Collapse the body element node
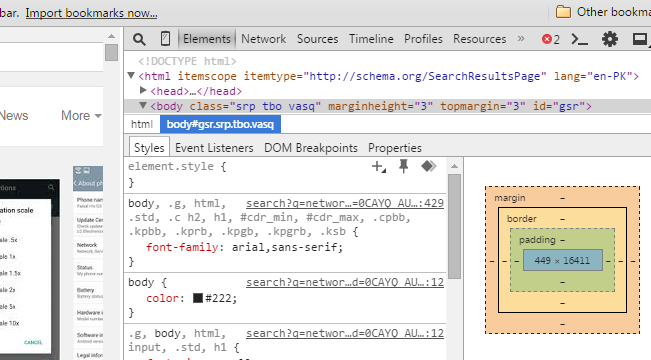Viewport: 651px width, 360px height. click(143, 105)
